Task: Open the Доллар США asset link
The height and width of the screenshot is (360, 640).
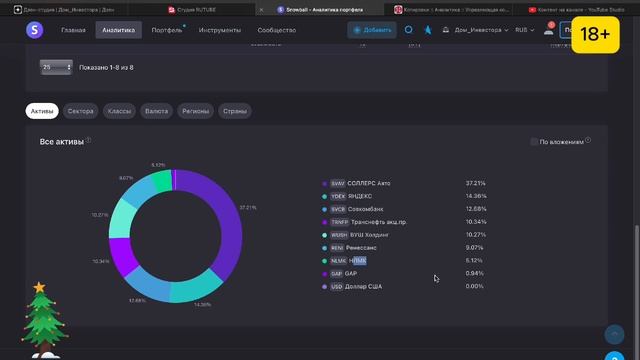Action: click(x=363, y=287)
